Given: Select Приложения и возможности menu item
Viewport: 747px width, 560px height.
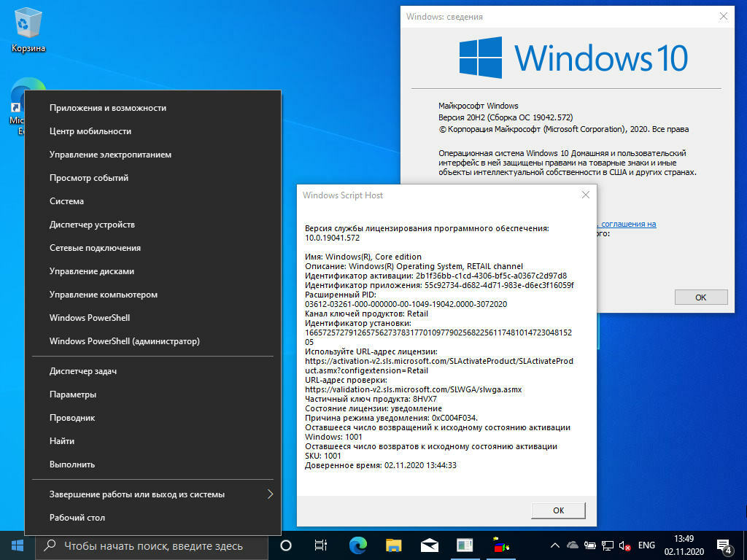Looking at the screenshot, I should [x=153, y=108].
